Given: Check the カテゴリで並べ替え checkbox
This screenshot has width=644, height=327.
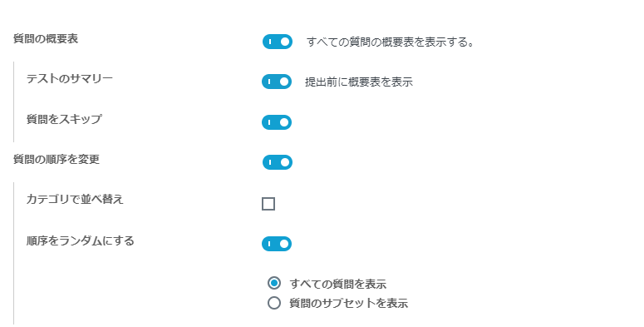Looking at the screenshot, I should pos(268,204).
